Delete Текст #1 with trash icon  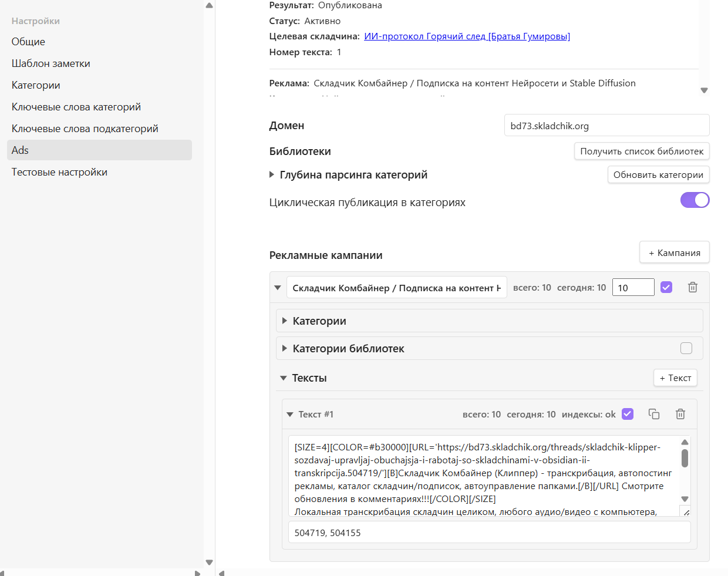(x=680, y=414)
